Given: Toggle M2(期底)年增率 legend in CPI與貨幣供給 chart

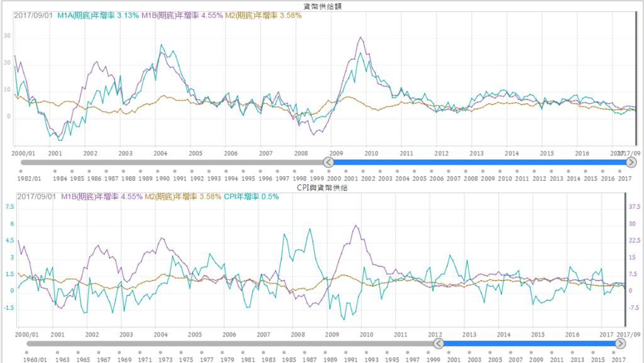Looking at the screenshot, I should point(183,197).
